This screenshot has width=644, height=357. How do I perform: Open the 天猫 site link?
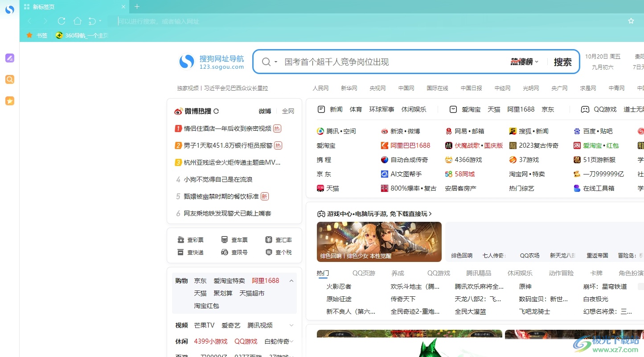pyautogui.click(x=328, y=188)
